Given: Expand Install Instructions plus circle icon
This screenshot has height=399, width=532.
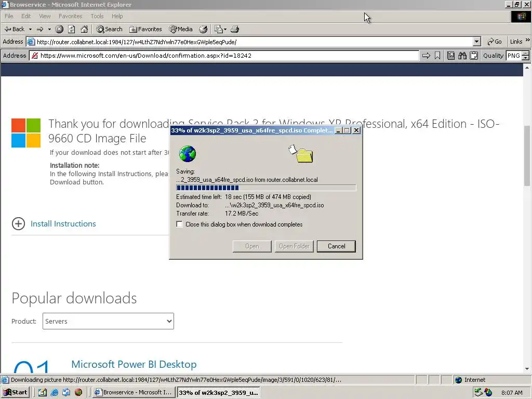Looking at the screenshot, I should point(18,223).
